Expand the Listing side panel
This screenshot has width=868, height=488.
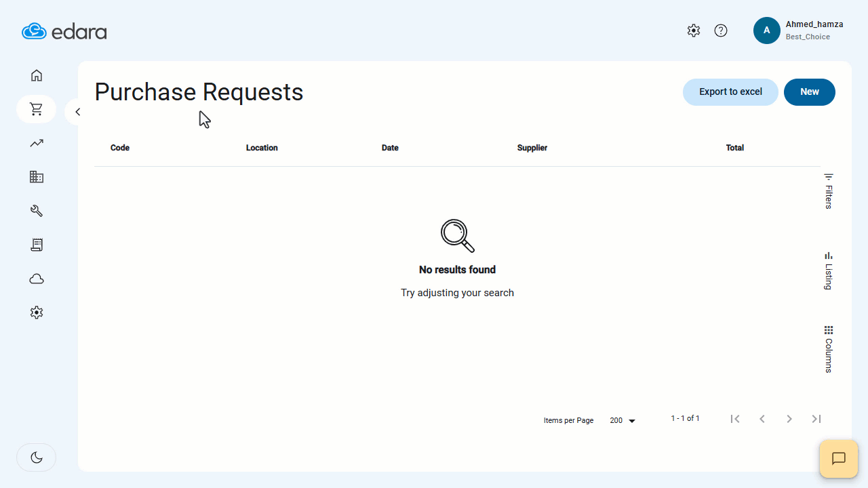click(828, 270)
